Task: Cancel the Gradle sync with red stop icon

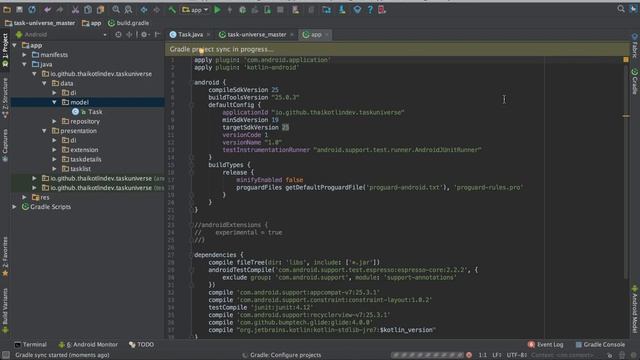Action: (x=469, y=355)
